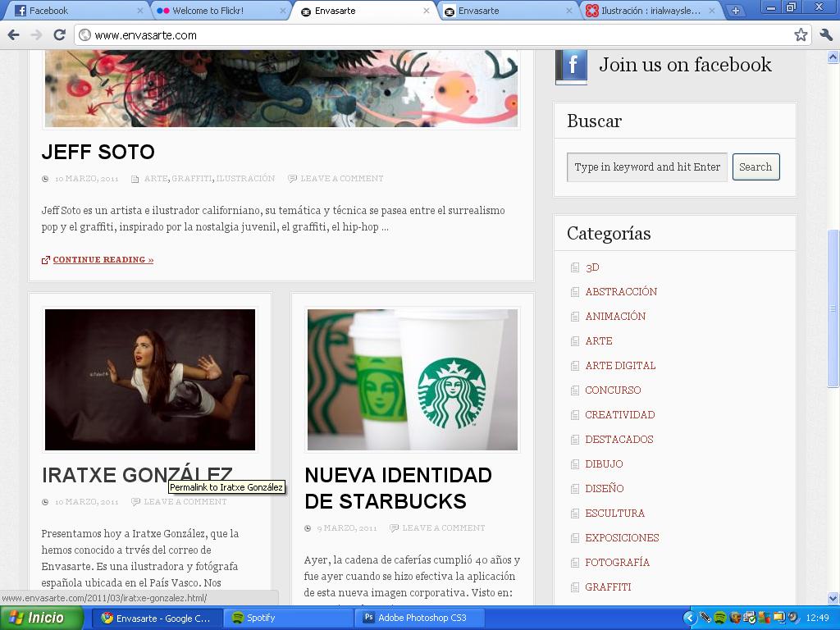Screen dimensions: 840x630
Task: Click the Spotify icon in system tray
Action: coord(720,619)
